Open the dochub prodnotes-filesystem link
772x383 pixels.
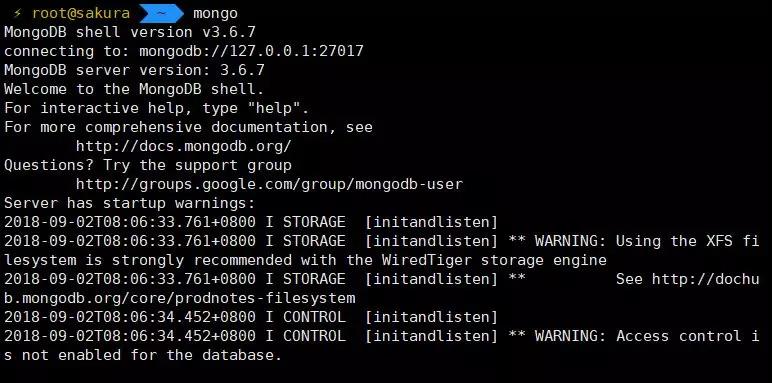pyautogui.click(x=382, y=288)
